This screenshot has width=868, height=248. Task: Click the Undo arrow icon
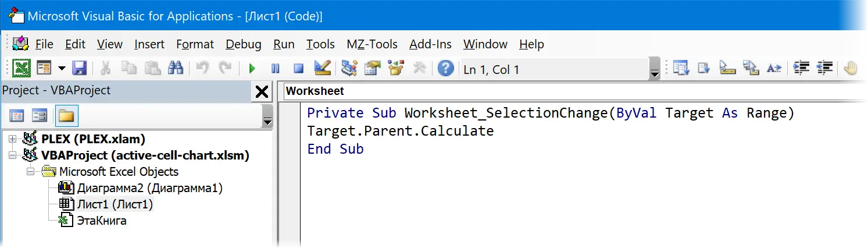pos(202,69)
